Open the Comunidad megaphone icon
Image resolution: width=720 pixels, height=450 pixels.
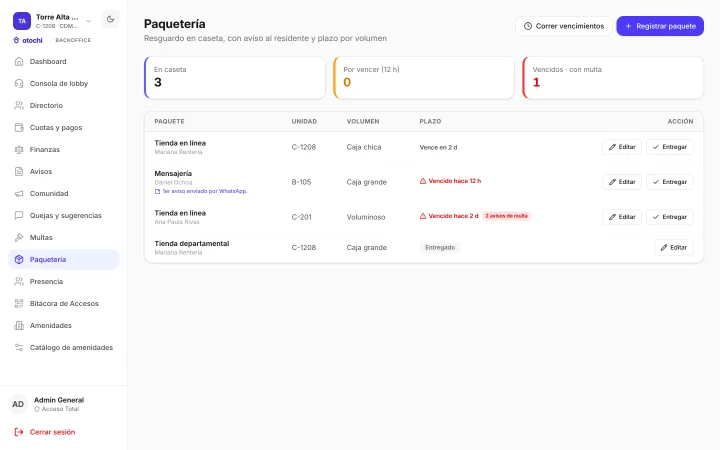(19, 194)
